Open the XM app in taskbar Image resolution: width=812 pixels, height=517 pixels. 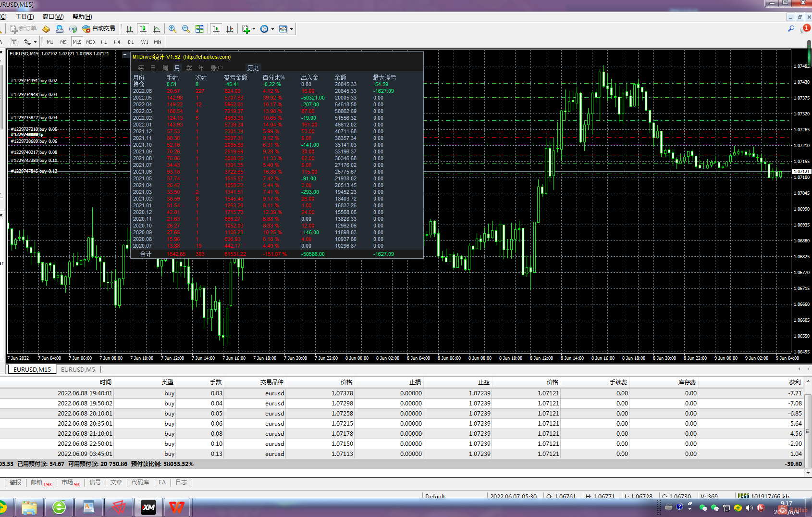[148, 507]
